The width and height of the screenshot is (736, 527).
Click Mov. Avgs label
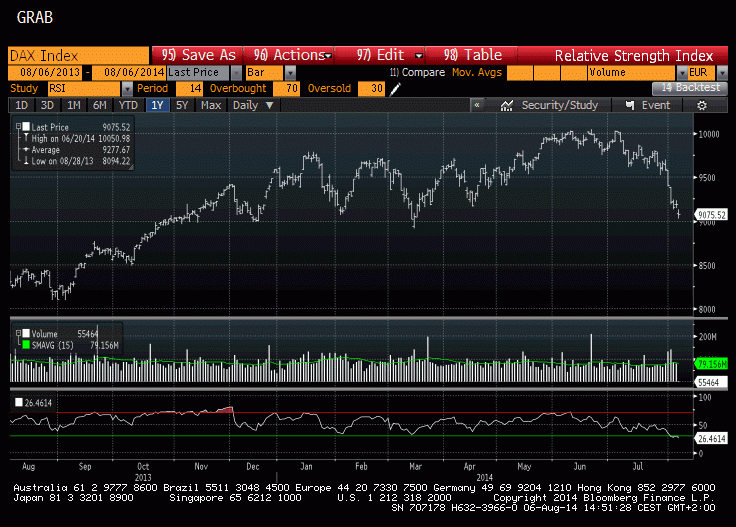click(477, 72)
